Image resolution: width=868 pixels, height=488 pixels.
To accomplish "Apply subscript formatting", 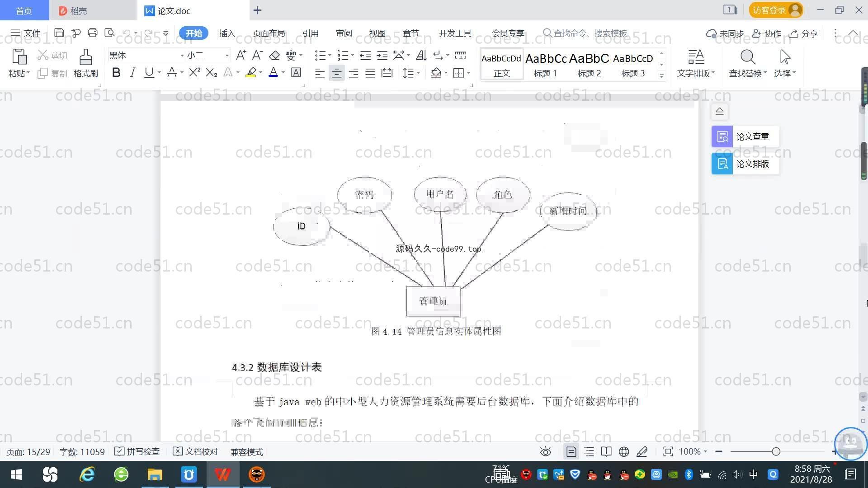I will [212, 73].
